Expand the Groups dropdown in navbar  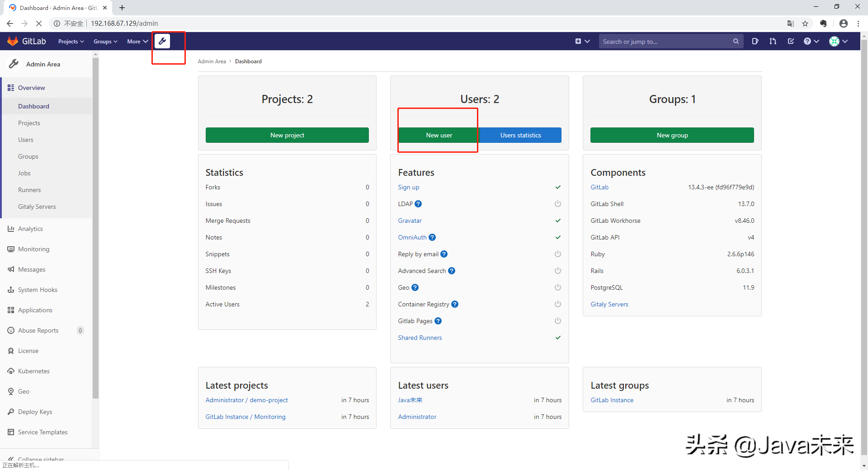tap(105, 41)
